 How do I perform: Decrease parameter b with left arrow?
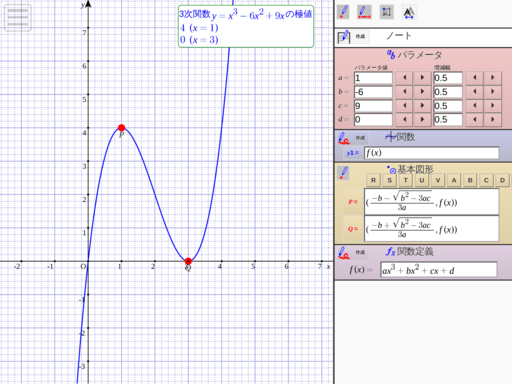tap(404, 92)
